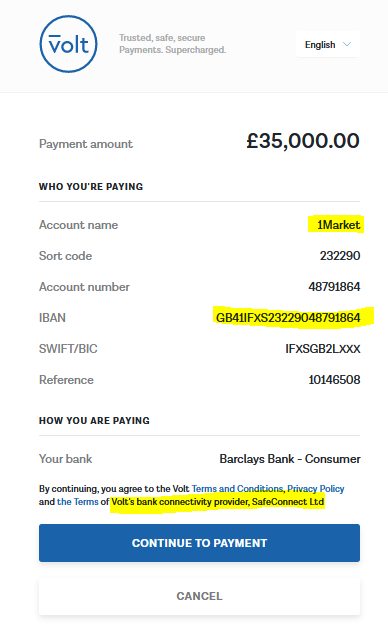Click the Barclays Bank - Consumer entry
This screenshot has width=388, height=631.
(290, 459)
